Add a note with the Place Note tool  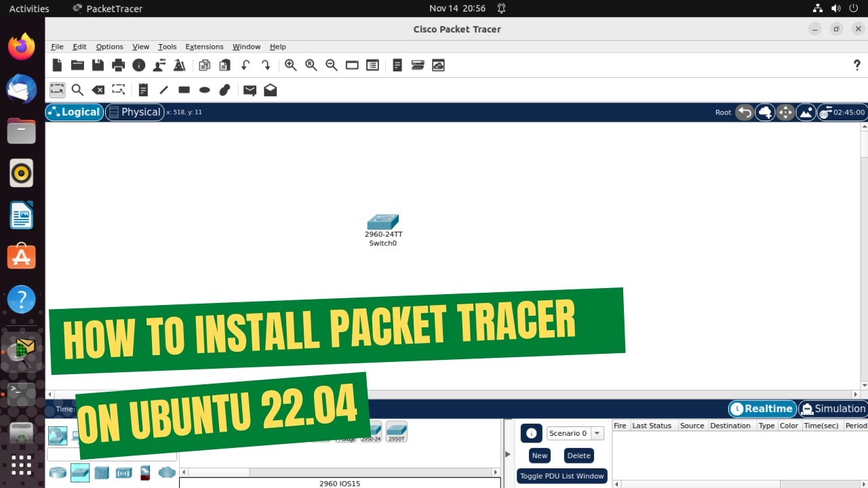click(x=143, y=90)
